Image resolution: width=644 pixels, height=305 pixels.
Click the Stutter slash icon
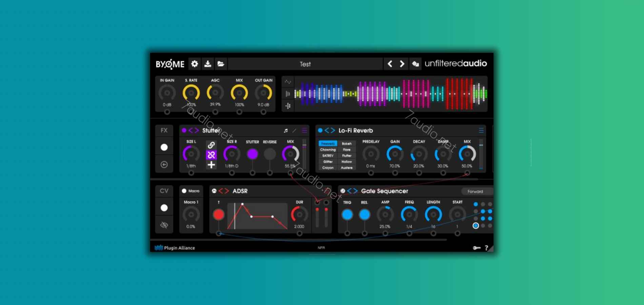[294, 130]
